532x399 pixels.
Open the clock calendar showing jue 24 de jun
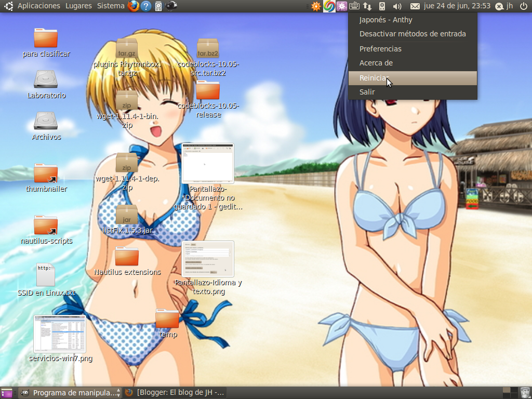tap(457, 6)
